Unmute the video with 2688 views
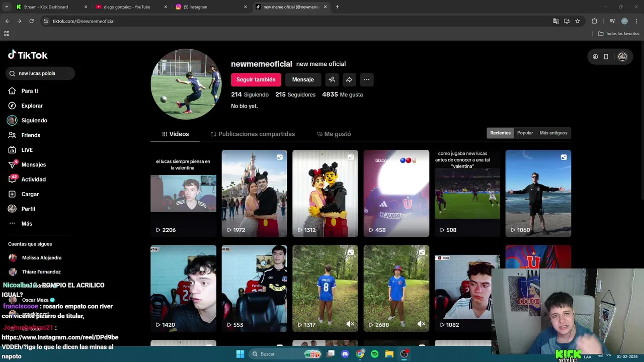Image resolution: width=644 pixels, height=362 pixels. tap(421, 324)
